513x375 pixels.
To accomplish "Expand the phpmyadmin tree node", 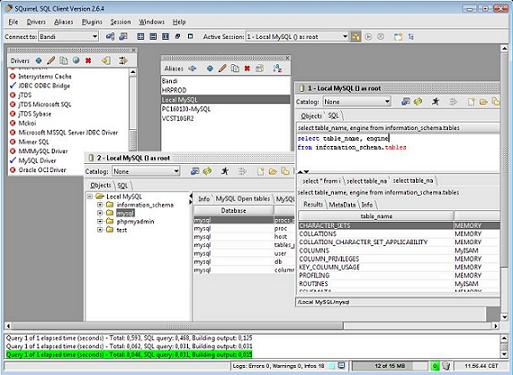I will (x=100, y=221).
